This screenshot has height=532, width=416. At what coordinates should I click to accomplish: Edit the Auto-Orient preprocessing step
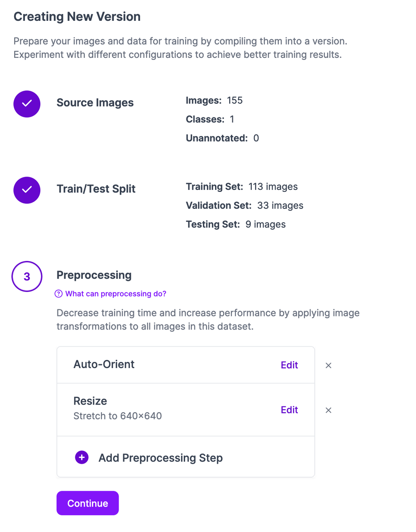tap(289, 365)
